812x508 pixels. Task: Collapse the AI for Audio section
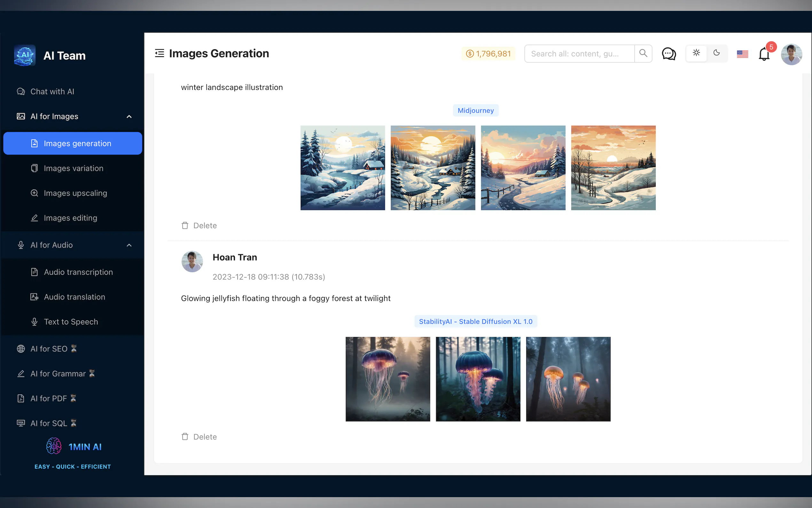129,245
